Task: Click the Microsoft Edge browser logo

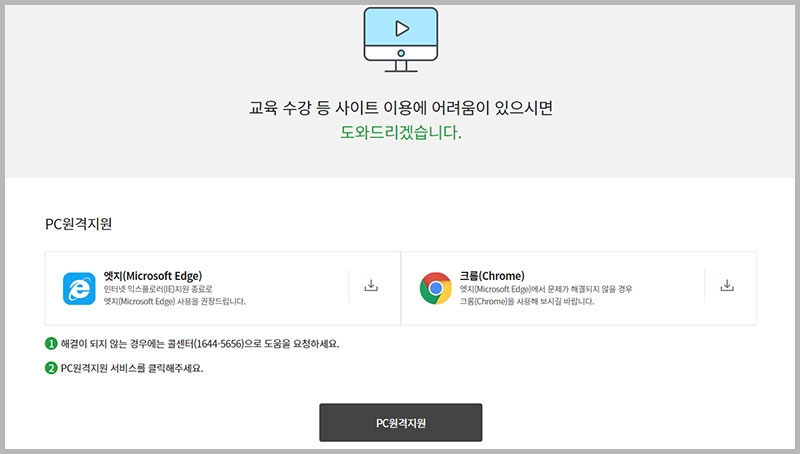Action: [x=78, y=288]
